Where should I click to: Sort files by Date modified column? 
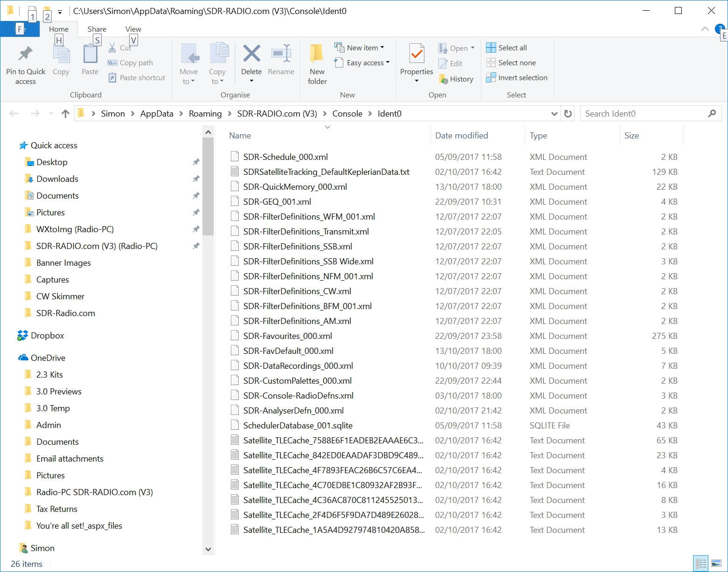pos(461,136)
